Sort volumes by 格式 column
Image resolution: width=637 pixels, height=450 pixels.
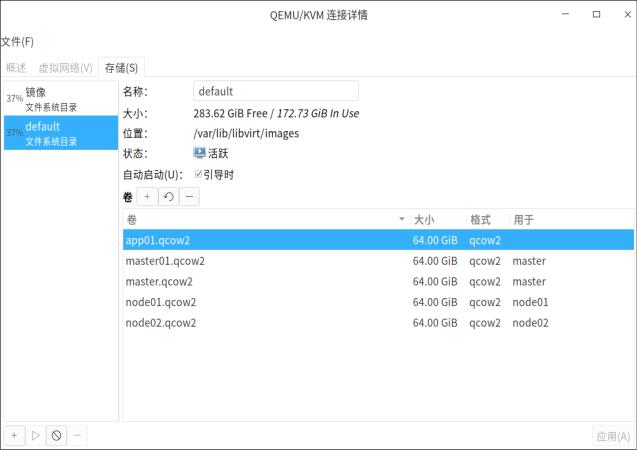point(487,219)
